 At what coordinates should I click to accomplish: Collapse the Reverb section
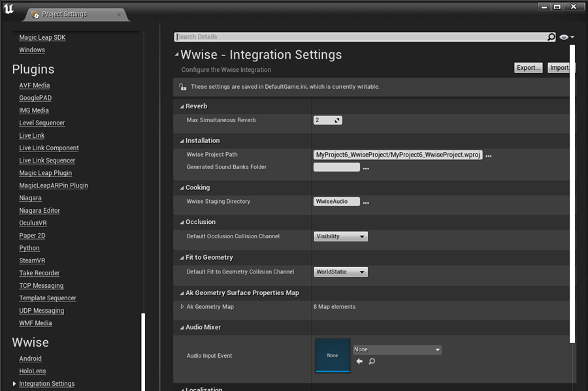coord(182,107)
